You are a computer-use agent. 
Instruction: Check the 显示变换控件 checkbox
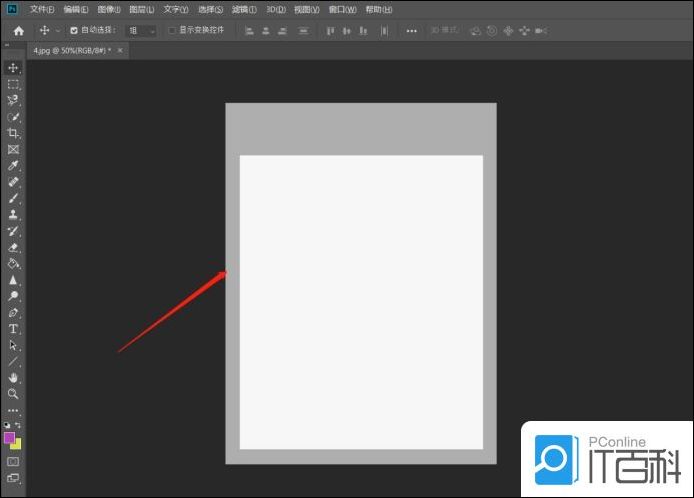click(172, 30)
